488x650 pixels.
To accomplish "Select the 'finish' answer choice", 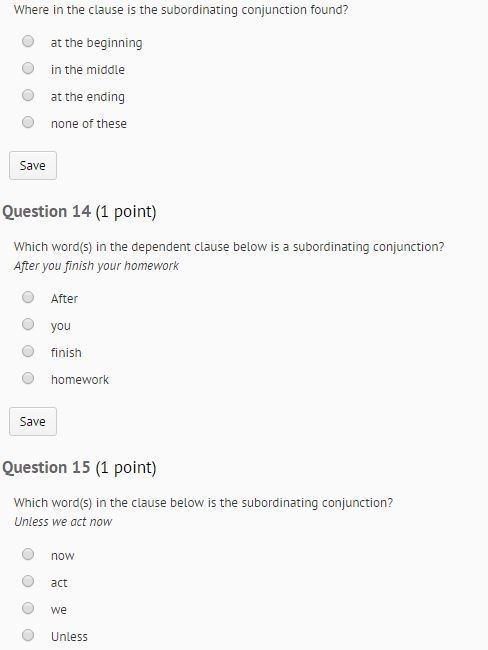I will click(x=28, y=352).
